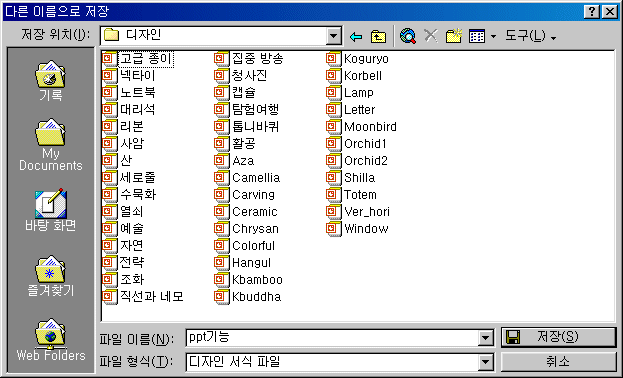
Task: Select the Shilla file
Action: point(351,178)
